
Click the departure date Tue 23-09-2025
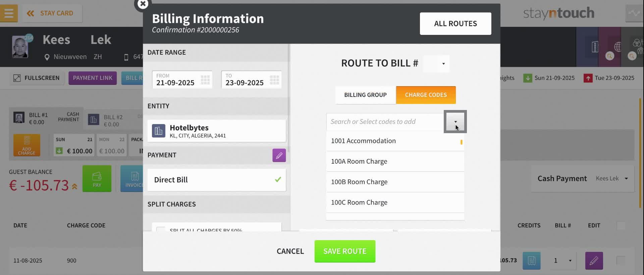click(x=609, y=78)
